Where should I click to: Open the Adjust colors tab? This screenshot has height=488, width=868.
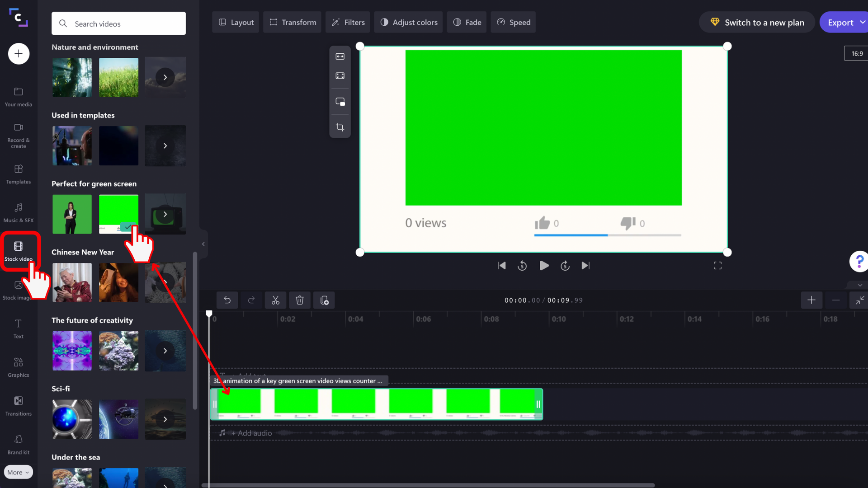[x=408, y=22]
